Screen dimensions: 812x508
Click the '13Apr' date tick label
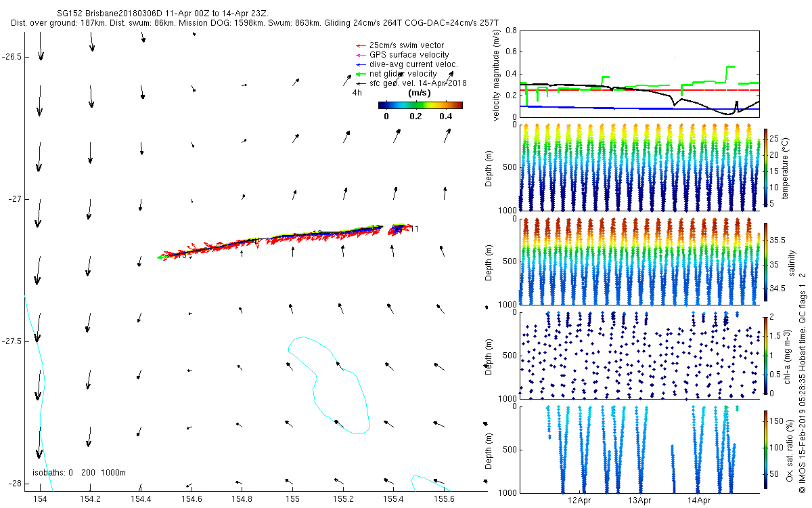click(639, 501)
